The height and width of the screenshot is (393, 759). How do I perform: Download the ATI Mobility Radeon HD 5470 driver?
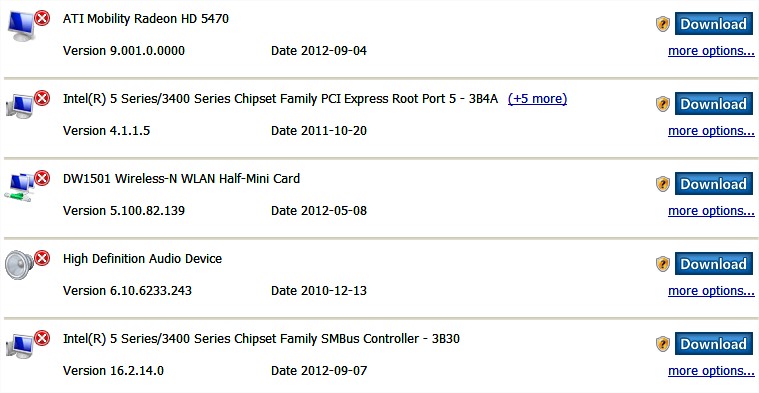[713, 24]
